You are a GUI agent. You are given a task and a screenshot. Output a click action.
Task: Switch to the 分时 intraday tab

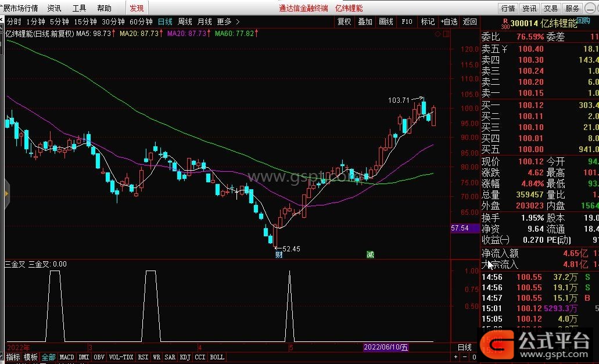point(14,21)
